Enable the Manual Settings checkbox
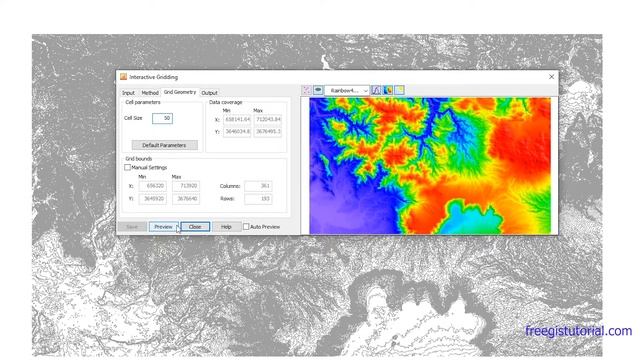The width and height of the screenshot is (640, 360). pos(127,167)
